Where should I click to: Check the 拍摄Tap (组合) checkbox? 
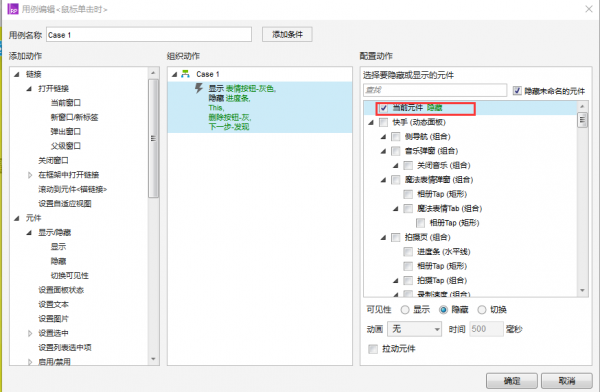pos(408,281)
